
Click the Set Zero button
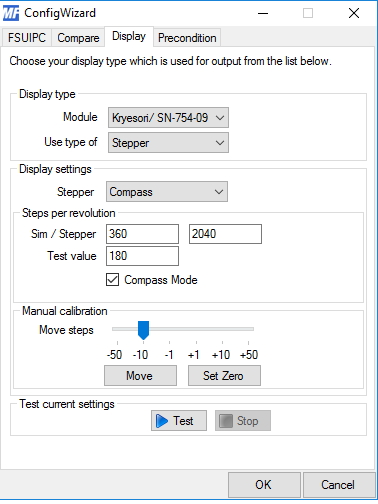click(x=224, y=376)
